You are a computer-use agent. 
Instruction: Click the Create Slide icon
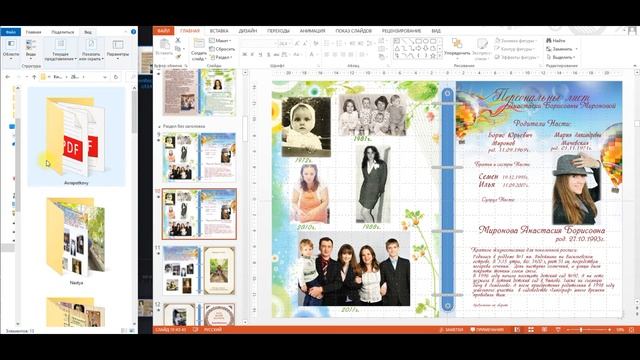[199, 44]
